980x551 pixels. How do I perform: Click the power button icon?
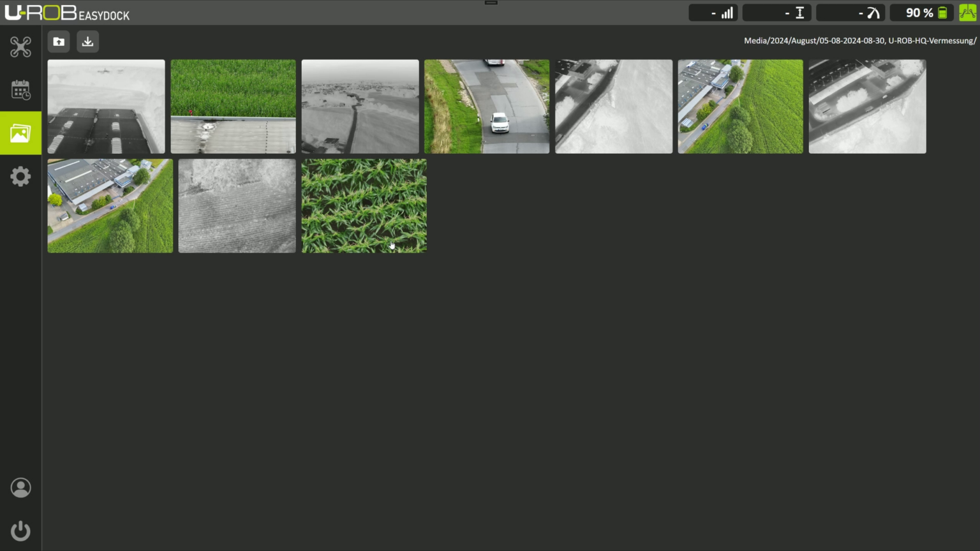20,531
